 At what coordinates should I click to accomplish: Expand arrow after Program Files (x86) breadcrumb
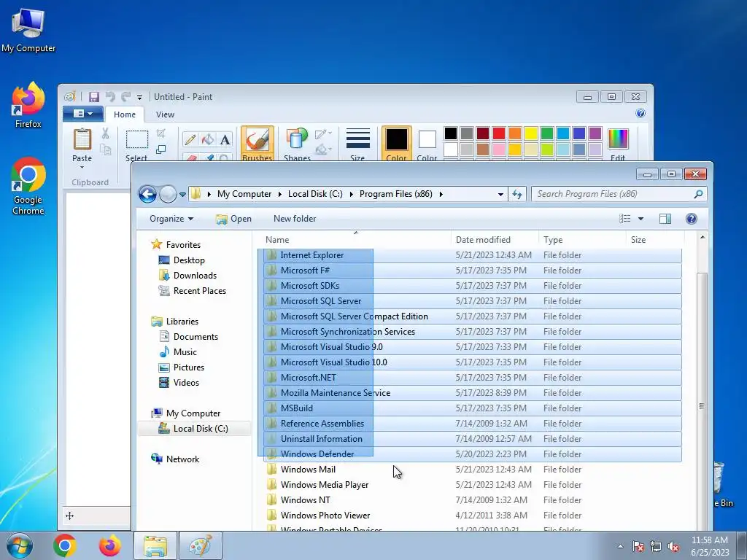(x=441, y=194)
